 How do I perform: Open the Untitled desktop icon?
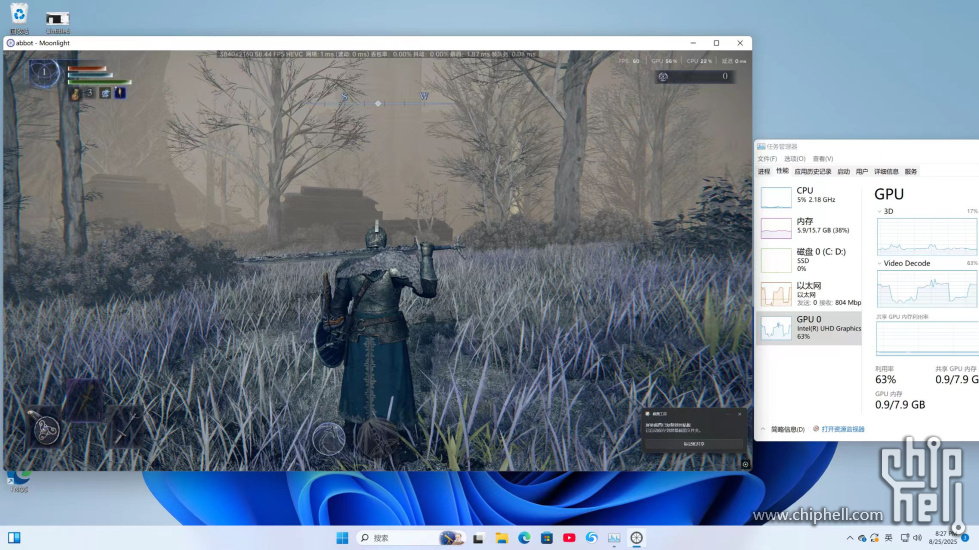(57, 21)
